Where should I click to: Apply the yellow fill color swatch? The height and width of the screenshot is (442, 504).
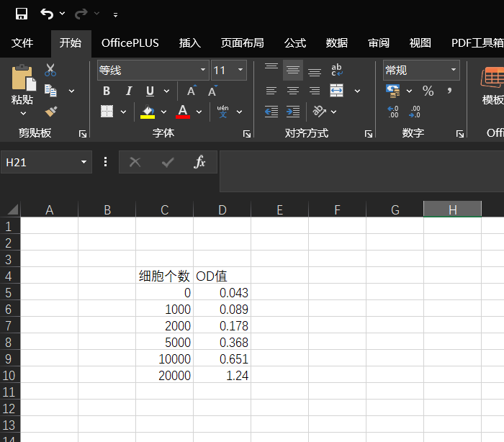tap(148, 112)
